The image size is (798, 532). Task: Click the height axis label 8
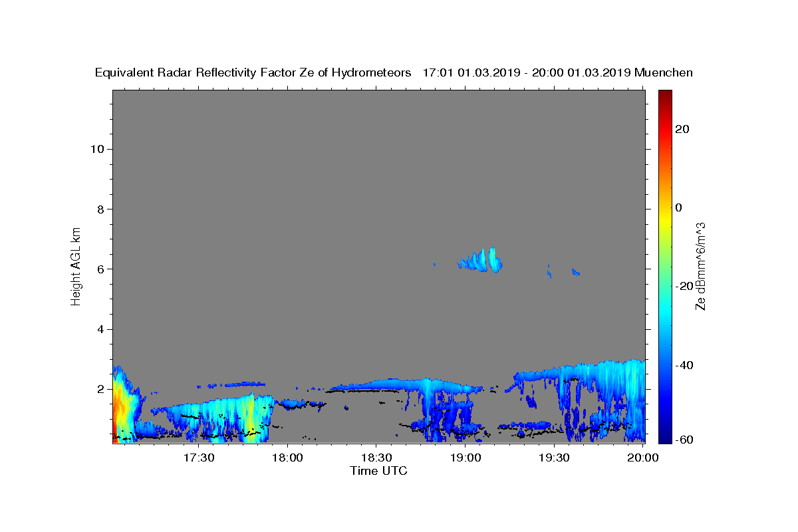[99, 209]
